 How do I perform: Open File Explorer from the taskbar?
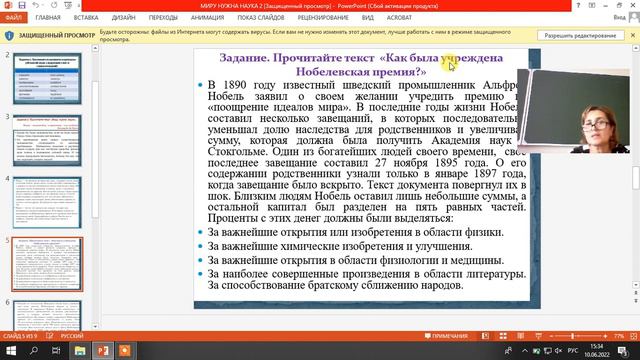80,351
